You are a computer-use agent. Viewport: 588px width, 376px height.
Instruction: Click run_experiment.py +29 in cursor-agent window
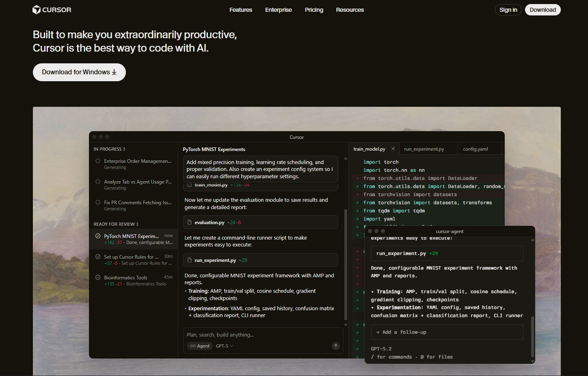point(447,253)
